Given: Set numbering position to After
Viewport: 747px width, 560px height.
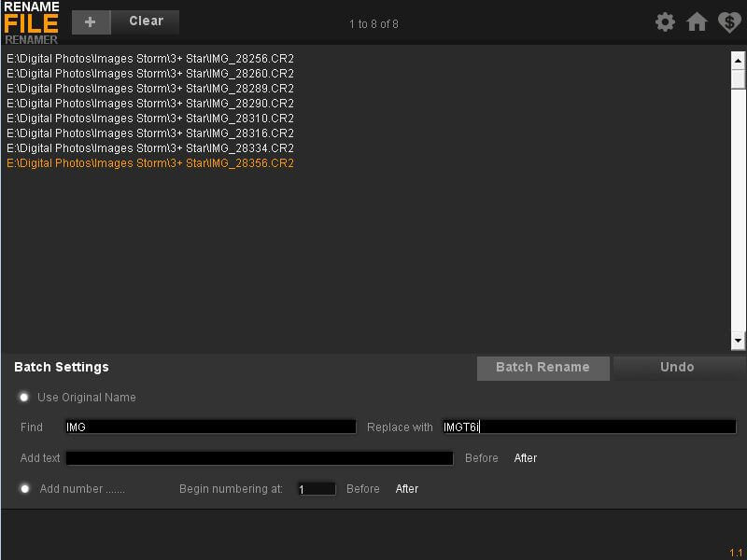Looking at the screenshot, I should [407, 488].
